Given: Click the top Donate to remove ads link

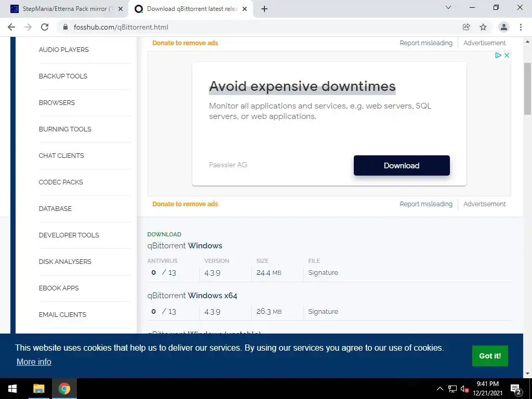Looking at the screenshot, I should click(185, 43).
